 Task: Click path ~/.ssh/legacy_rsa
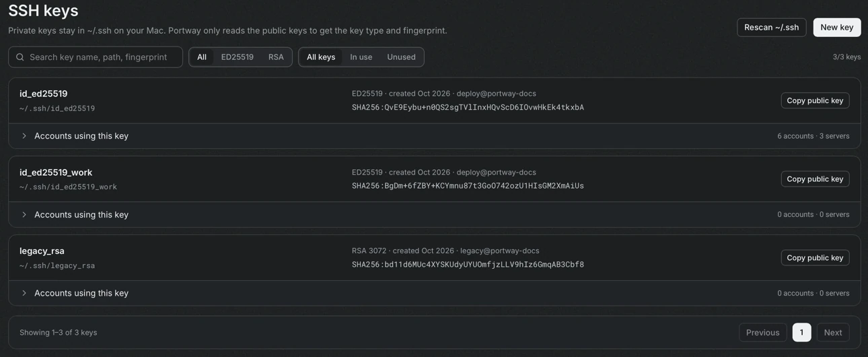(57, 266)
